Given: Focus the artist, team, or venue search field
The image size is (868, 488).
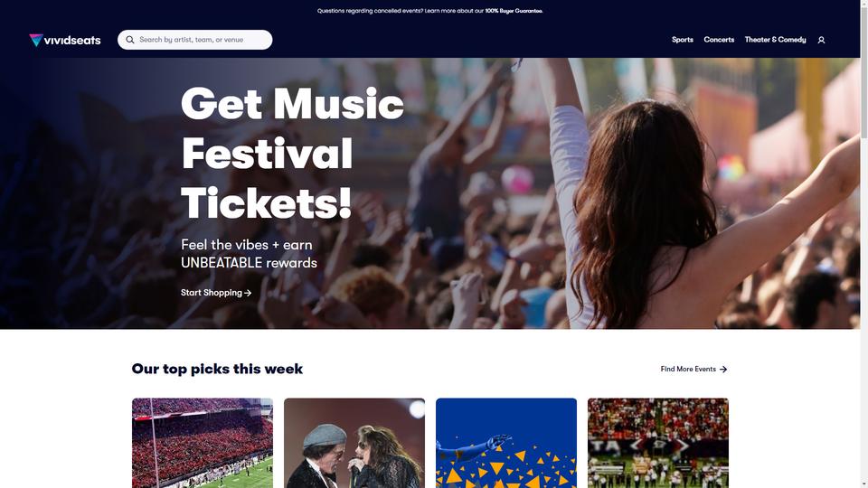Looking at the screenshot, I should tap(195, 40).
